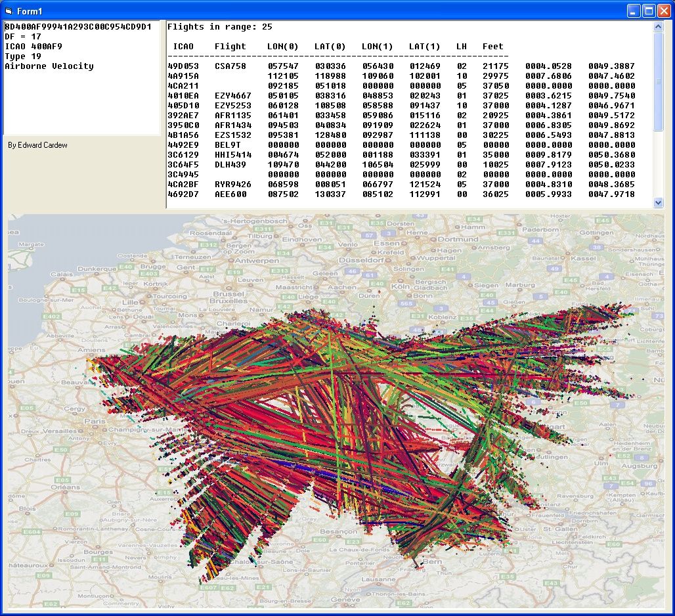
Task: Click the raw message 8D400AF99941A293C00C954CD9D1
Action: (78, 27)
